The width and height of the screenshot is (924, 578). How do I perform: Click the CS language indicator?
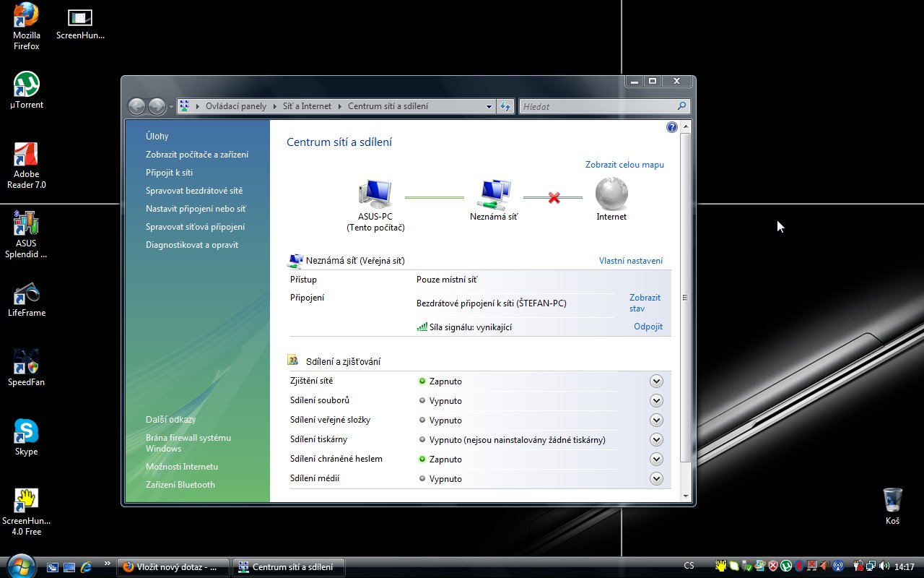pyautogui.click(x=689, y=566)
